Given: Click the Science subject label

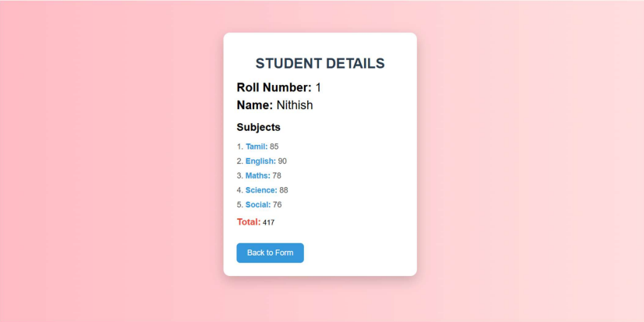Looking at the screenshot, I should coord(261,190).
